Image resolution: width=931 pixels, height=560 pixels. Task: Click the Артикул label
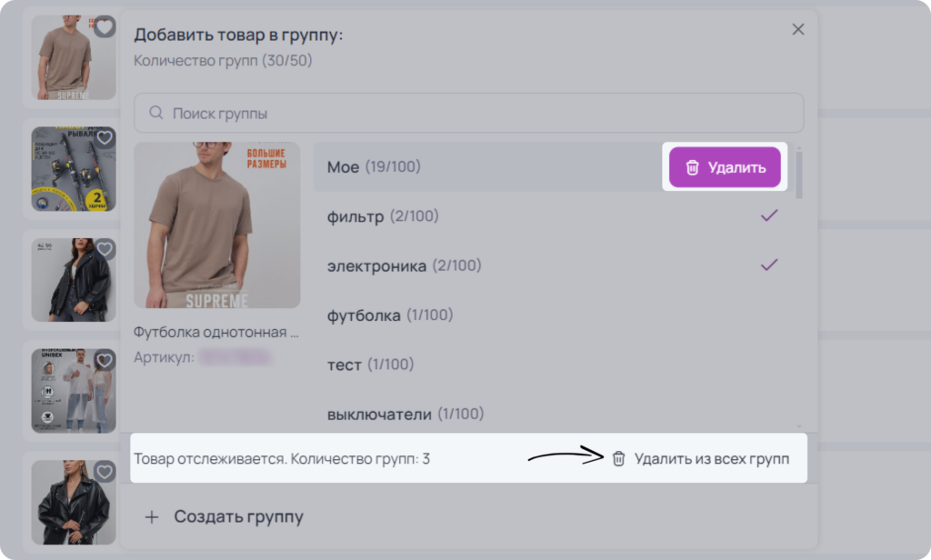pos(164,357)
